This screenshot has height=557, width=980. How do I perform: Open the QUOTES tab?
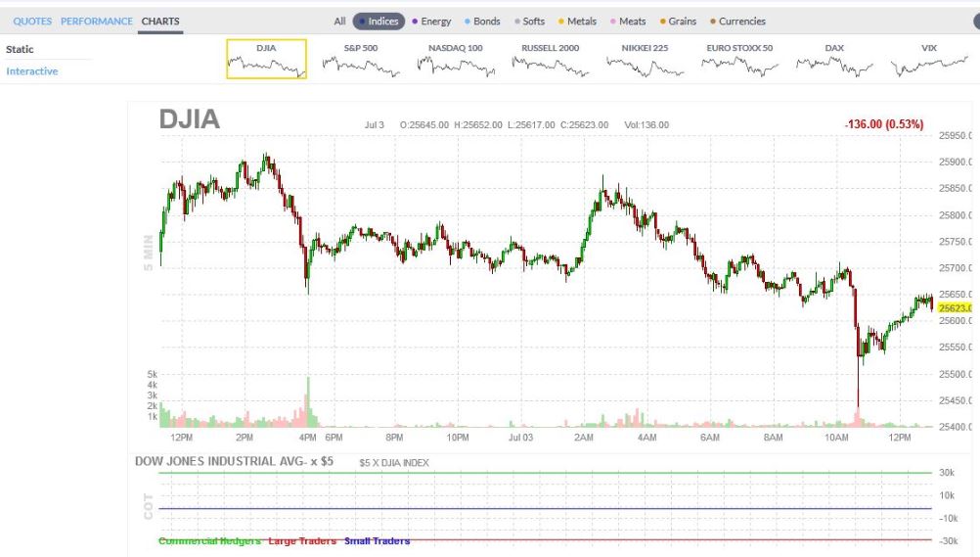pos(32,22)
